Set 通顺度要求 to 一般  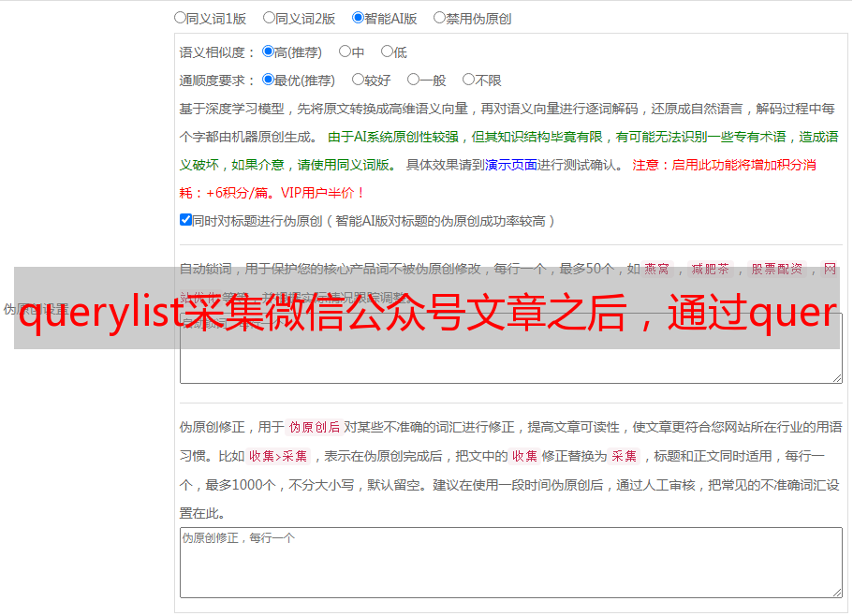pos(413,81)
